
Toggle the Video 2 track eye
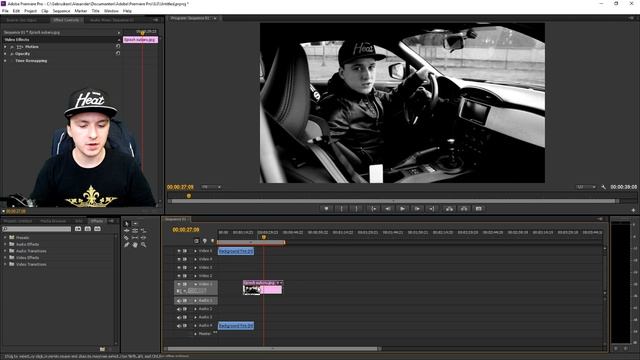pos(179,276)
